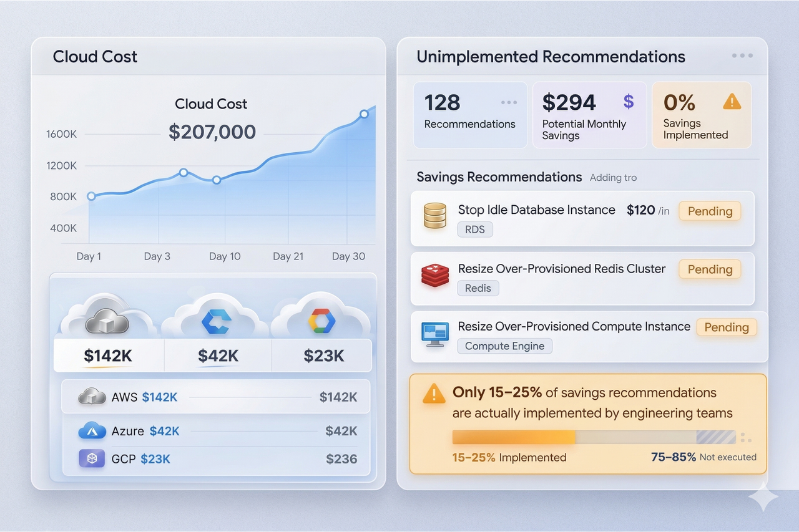Select the Day 30 data point on chart
Viewport: 799px width, 532px height.
pyautogui.click(x=364, y=114)
